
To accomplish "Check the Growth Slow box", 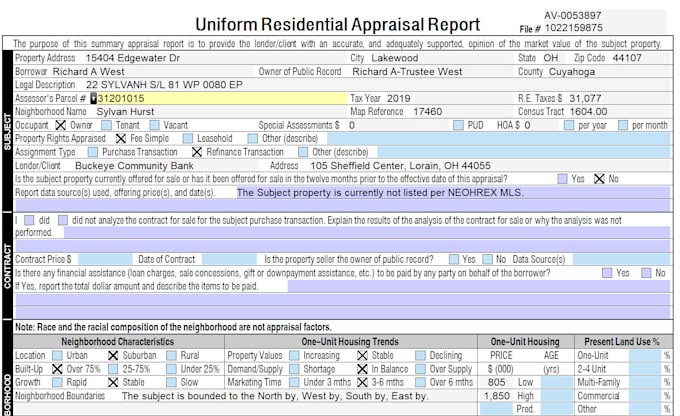I will [x=172, y=383].
